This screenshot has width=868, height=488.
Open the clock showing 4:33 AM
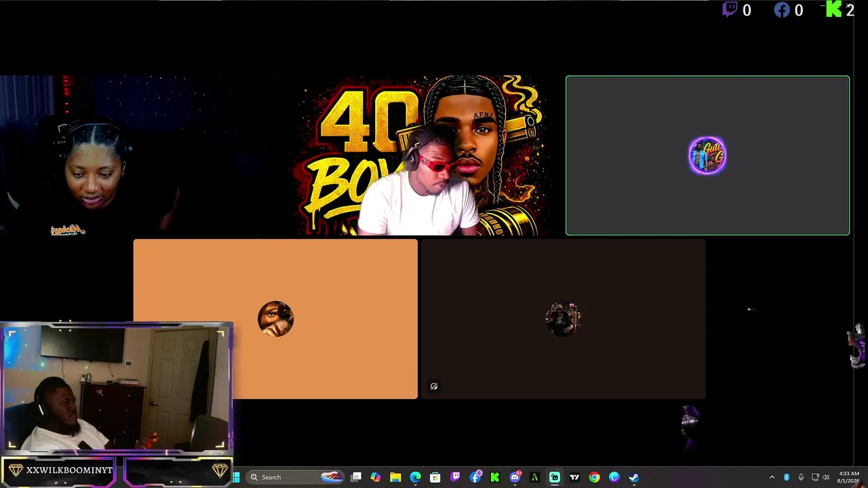(849, 477)
